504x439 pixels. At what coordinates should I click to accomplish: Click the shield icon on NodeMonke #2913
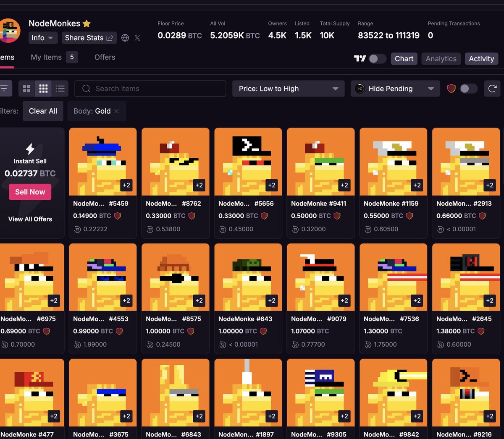[482, 216]
